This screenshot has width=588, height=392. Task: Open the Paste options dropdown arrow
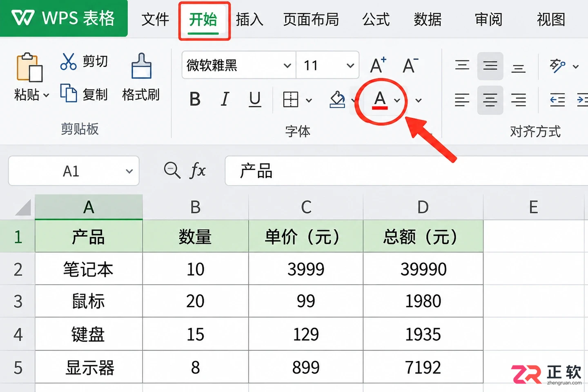[46, 96]
